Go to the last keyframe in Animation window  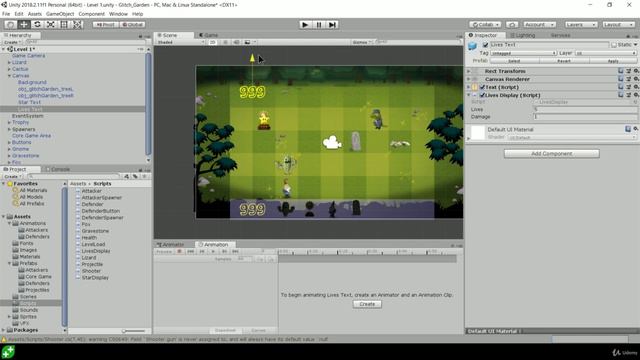236,251
